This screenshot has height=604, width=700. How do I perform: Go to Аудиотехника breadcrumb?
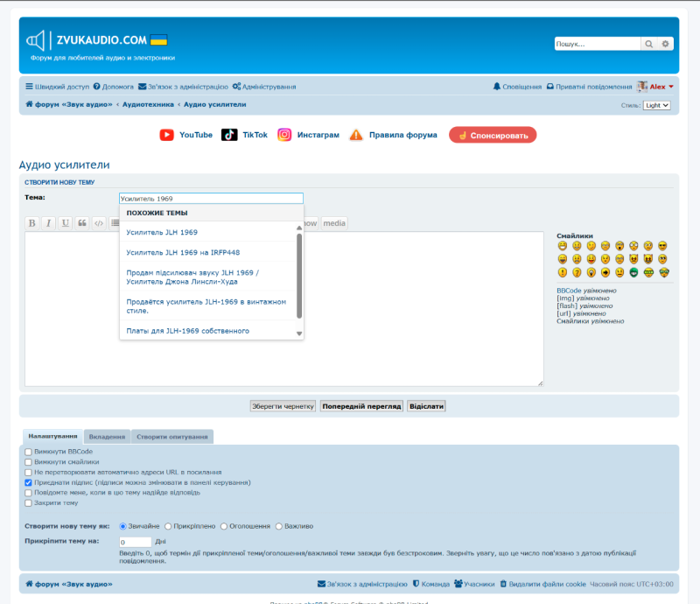(148, 104)
